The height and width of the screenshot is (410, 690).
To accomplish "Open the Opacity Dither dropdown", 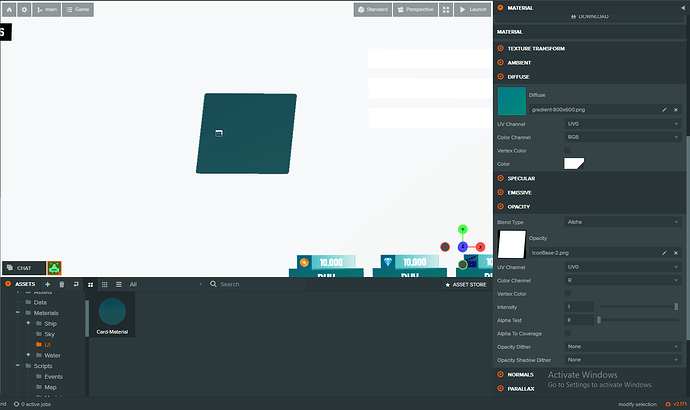I will [623, 346].
